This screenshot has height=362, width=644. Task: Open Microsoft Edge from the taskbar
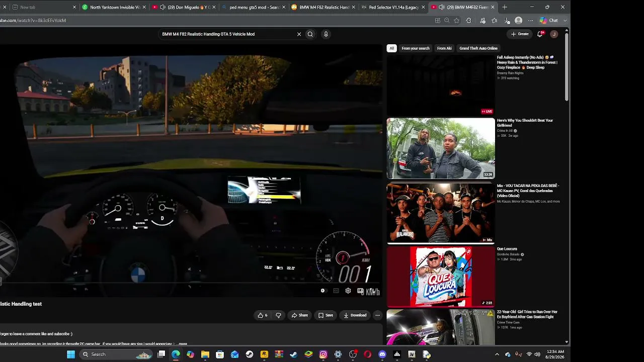point(176,354)
